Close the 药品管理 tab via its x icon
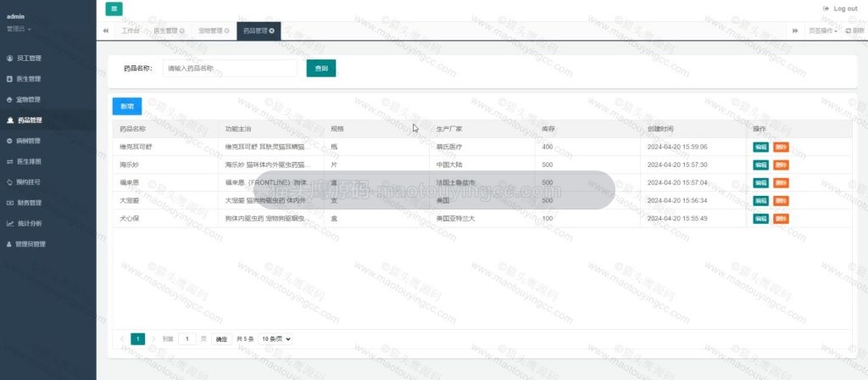This screenshot has width=868, height=380. [x=272, y=31]
